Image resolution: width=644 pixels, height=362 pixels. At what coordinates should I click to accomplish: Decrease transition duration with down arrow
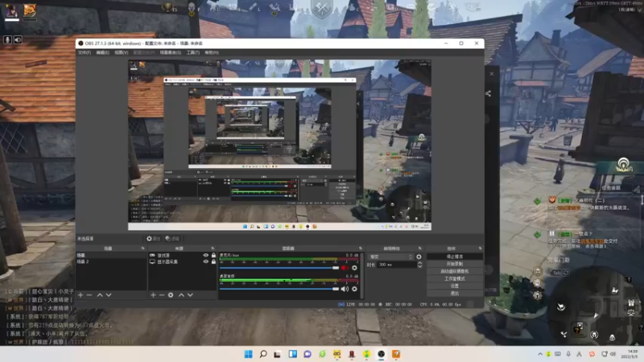point(419,267)
